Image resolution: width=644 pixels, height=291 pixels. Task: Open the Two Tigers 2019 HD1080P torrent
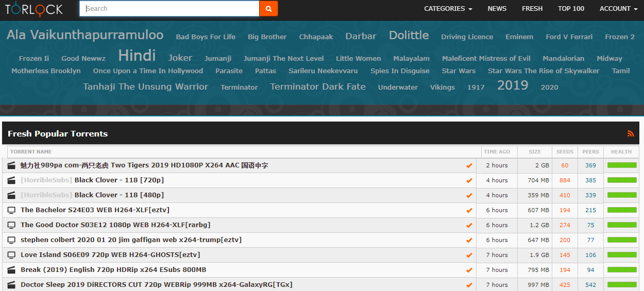144,165
